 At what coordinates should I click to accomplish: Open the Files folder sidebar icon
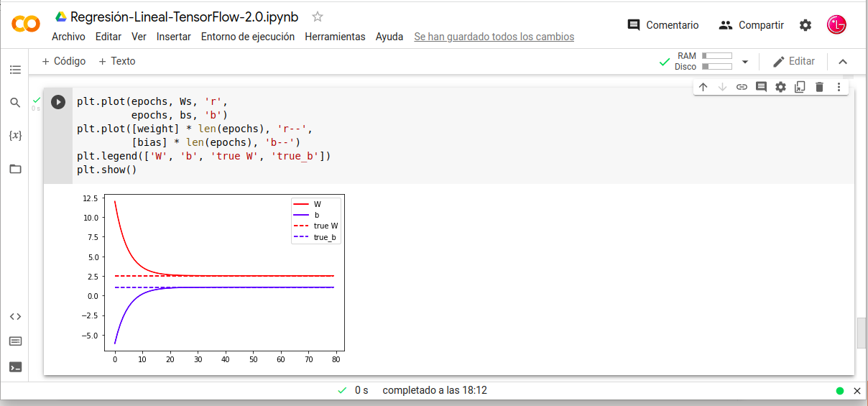(x=15, y=169)
